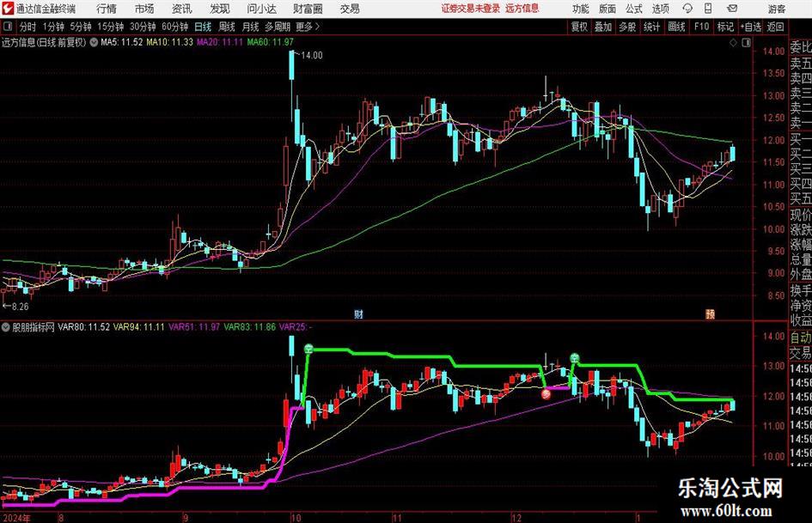
Task: Open the 功能 menu
Action: (x=581, y=9)
